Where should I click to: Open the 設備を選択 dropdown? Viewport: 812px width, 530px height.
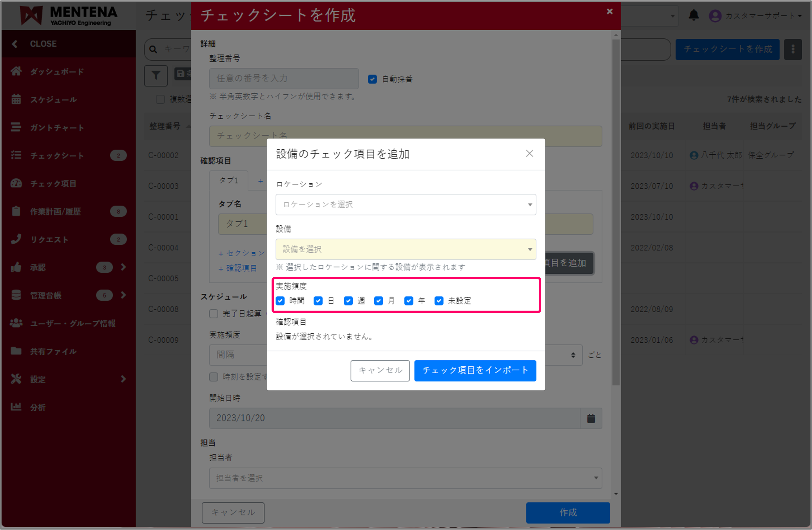[x=406, y=249]
